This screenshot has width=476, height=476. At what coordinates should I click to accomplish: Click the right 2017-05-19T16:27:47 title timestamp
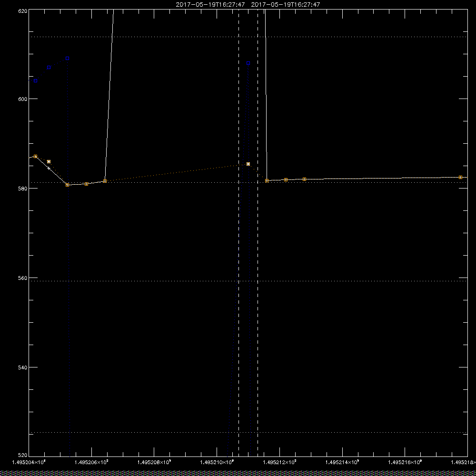(x=286, y=5)
